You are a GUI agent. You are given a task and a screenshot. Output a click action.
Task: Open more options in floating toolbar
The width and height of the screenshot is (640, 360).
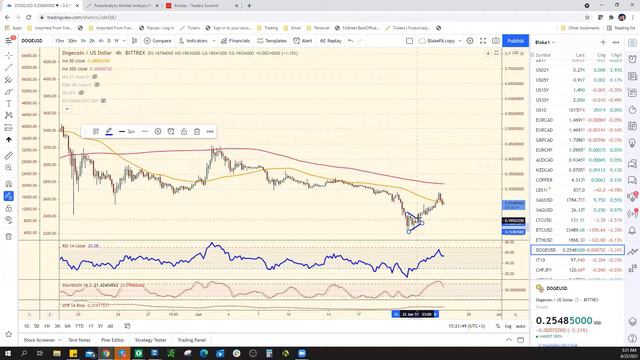click(x=210, y=131)
